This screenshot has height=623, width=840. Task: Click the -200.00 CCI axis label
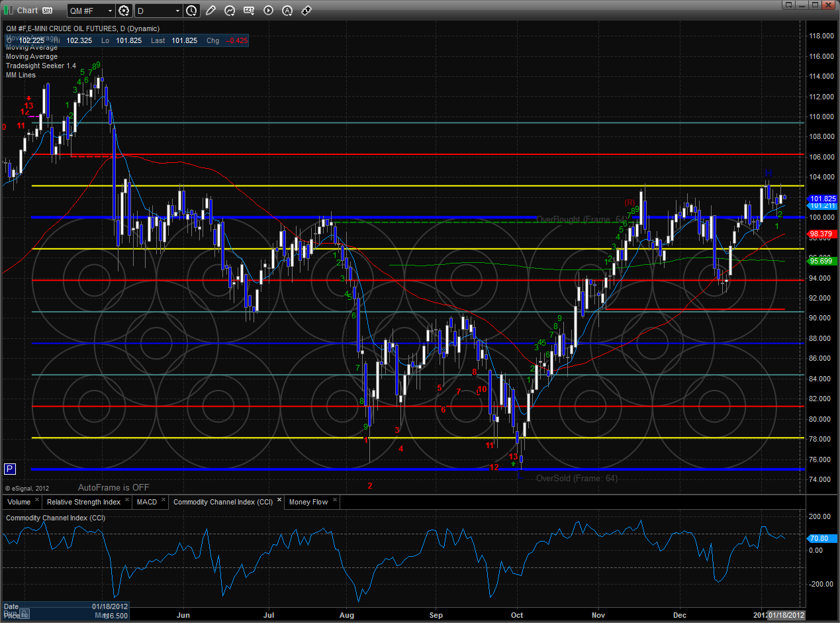pyautogui.click(x=821, y=584)
